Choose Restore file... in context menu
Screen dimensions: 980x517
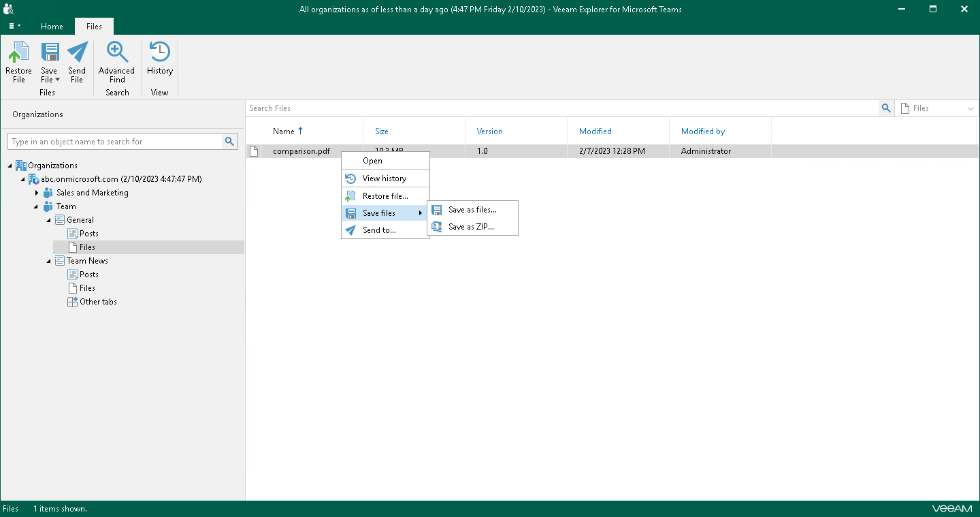point(385,196)
